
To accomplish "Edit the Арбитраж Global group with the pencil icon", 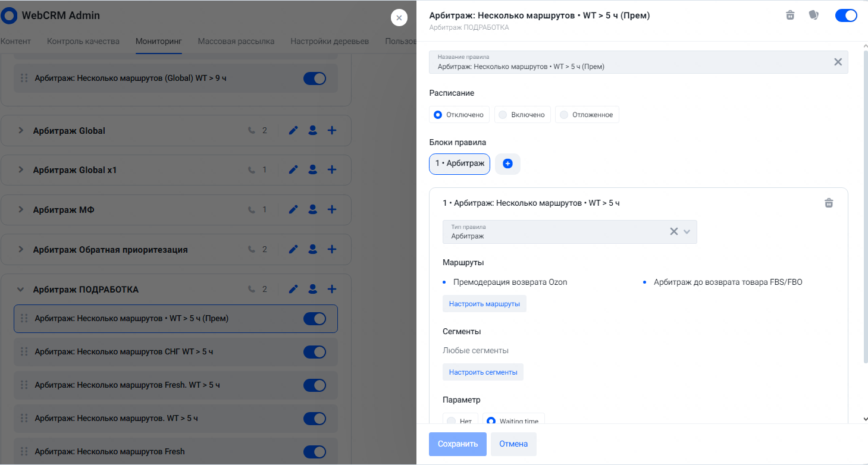I will pos(293,130).
